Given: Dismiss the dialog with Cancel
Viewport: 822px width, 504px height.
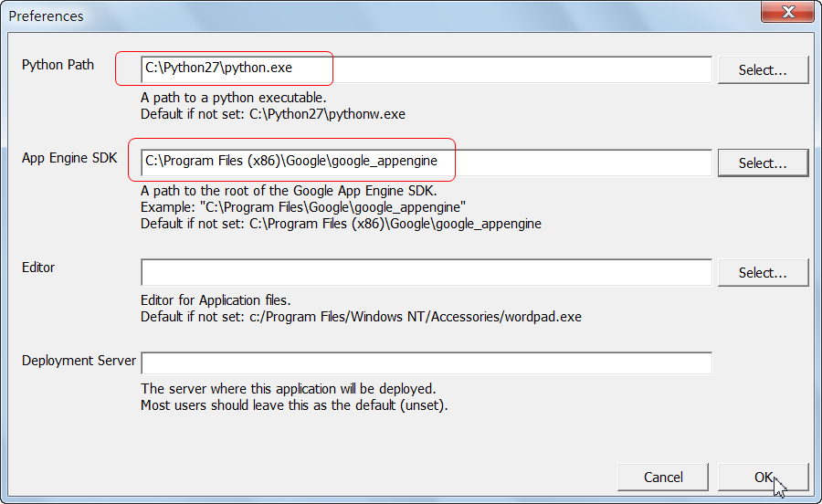Looking at the screenshot, I should [663, 478].
